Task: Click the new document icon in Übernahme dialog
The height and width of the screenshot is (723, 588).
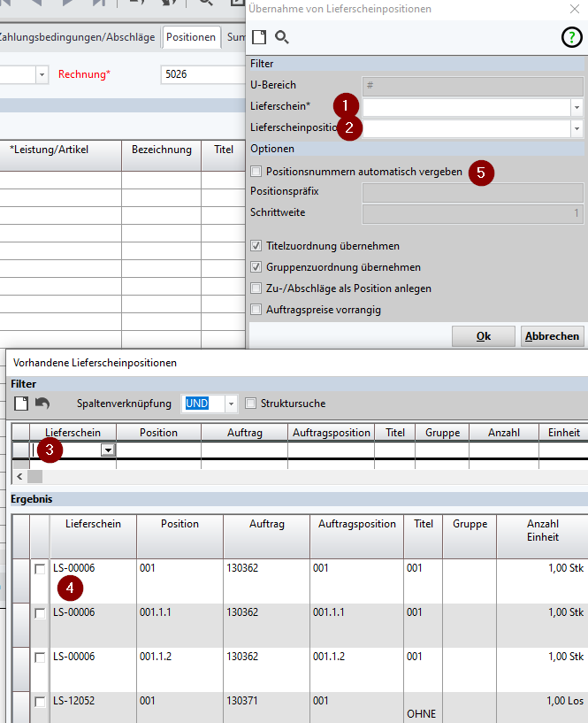Action: [x=259, y=37]
